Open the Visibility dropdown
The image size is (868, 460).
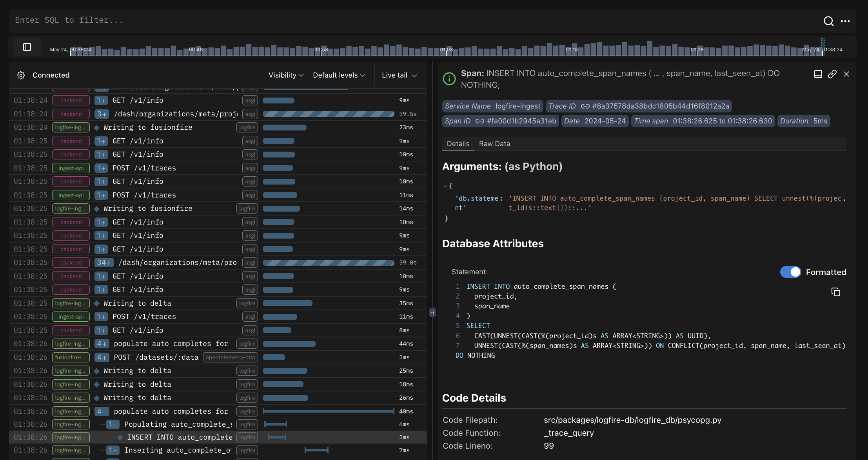coord(286,75)
